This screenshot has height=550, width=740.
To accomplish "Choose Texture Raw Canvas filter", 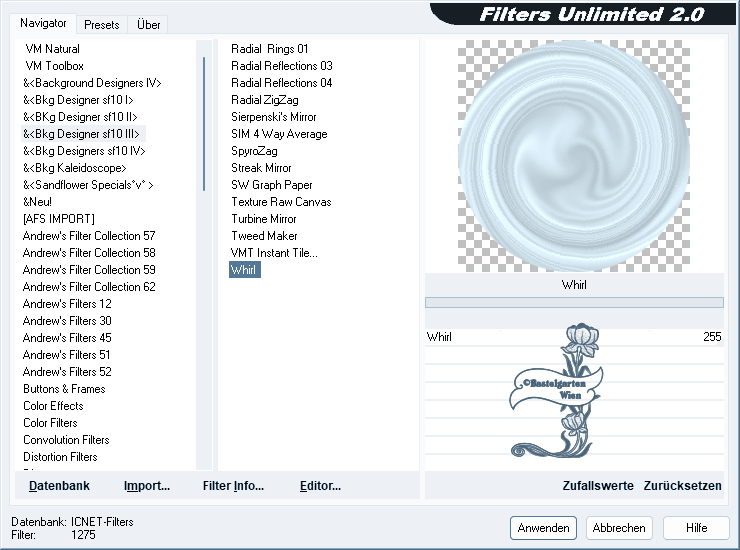I will coord(281,202).
